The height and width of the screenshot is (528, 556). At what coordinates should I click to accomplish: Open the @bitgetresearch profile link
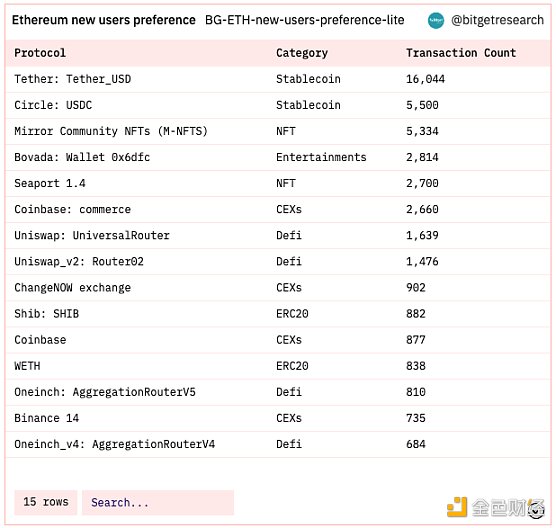497,20
